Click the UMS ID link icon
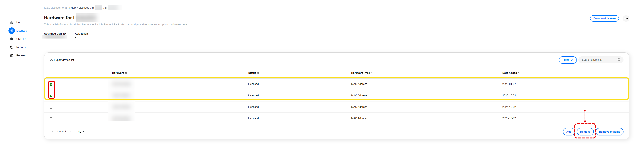 (x=11, y=39)
